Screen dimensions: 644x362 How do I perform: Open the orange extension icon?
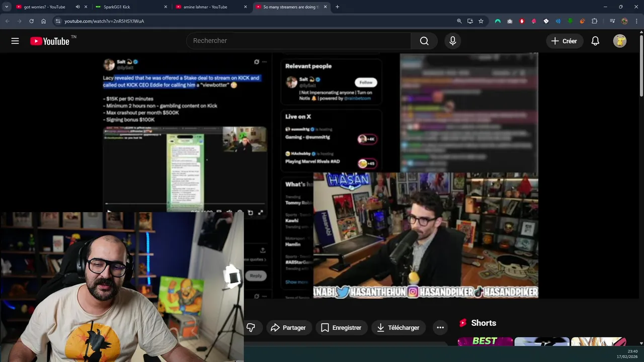582,21
